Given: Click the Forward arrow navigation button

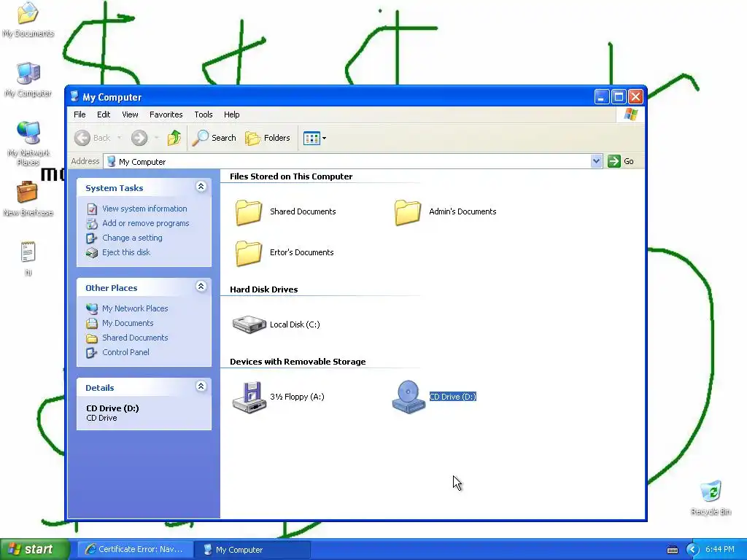Looking at the screenshot, I should (x=139, y=138).
